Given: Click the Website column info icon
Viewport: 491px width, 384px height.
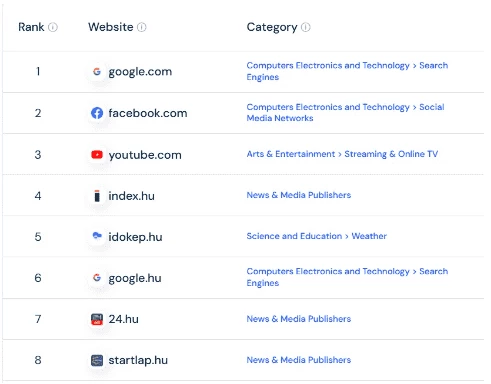Looking at the screenshot, I should tap(142, 27).
